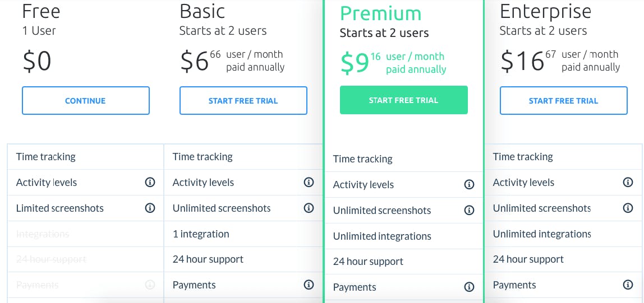Open info icon beside Premium Unlimited screenshots
The width and height of the screenshot is (644, 303).
click(x=469, y=210)
